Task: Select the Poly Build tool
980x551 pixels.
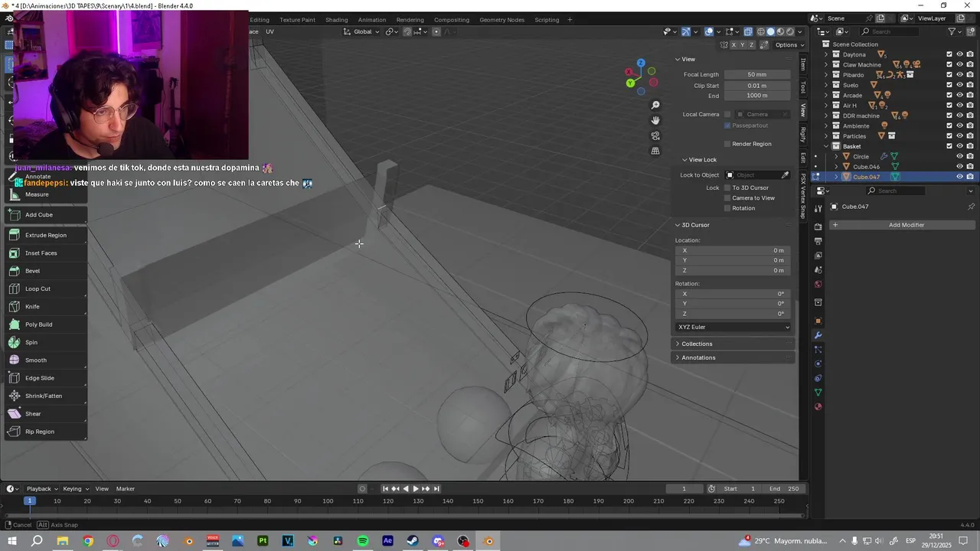Action: pyautogui.click(x=45, y=324)
